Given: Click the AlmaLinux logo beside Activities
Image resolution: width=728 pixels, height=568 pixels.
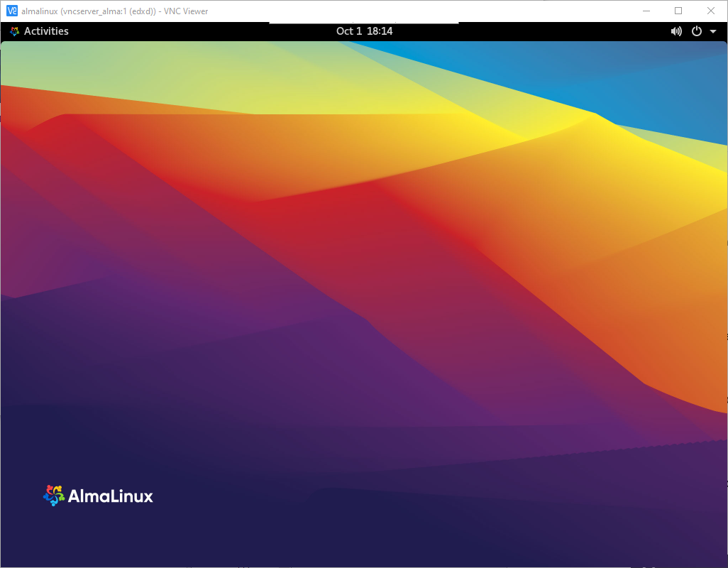Looking at the screenshot, I should [x=13, y=31].
